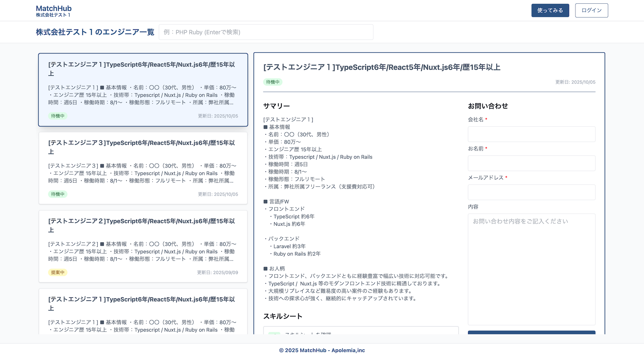Focus the 会社名 input field

tap(531, 134)
